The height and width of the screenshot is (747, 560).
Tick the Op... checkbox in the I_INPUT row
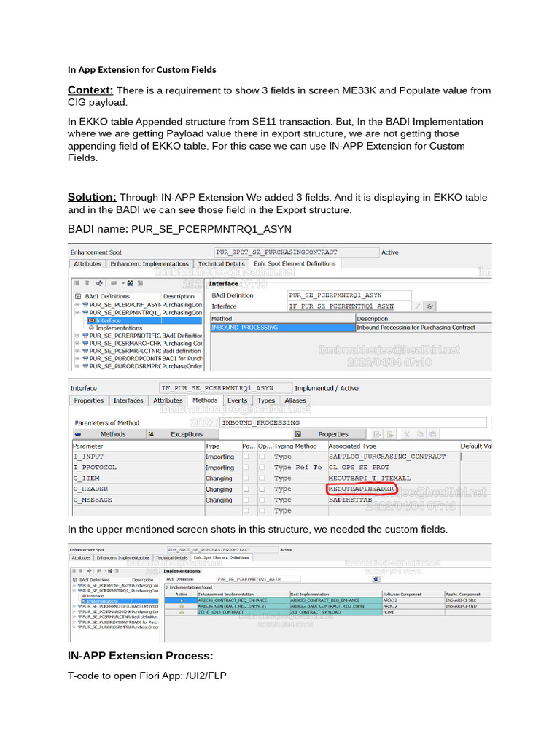click(262, 457)
